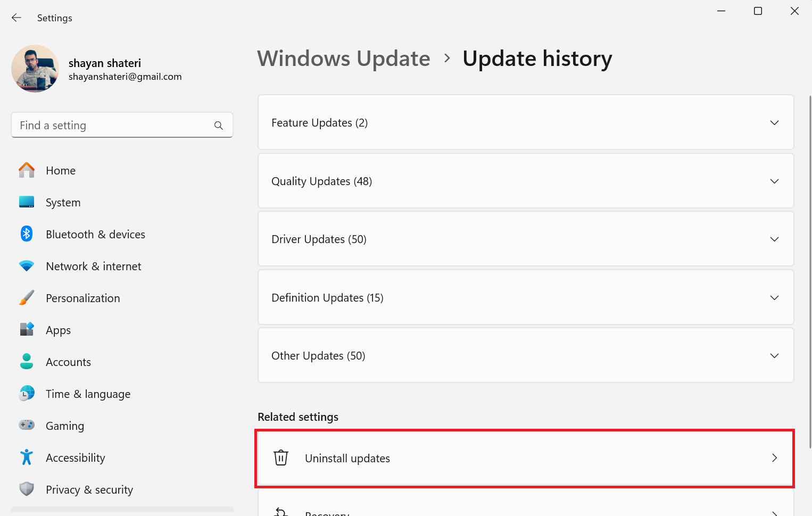Minimize the Settings window
The width and height of the screenshot is (812, 516).
point(721,11)
